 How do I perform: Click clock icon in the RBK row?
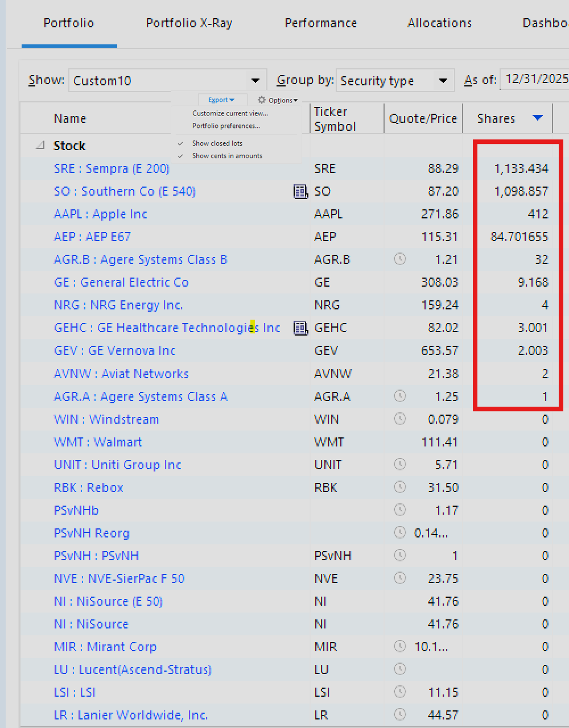[x=400, y=487]
